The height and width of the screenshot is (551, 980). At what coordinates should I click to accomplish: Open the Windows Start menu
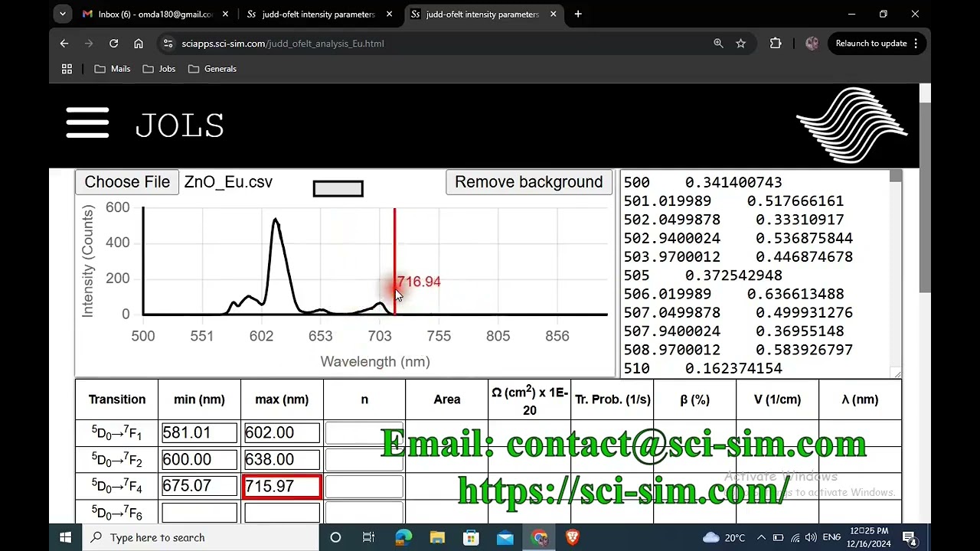pyautogui.click(x=65, y=537)
